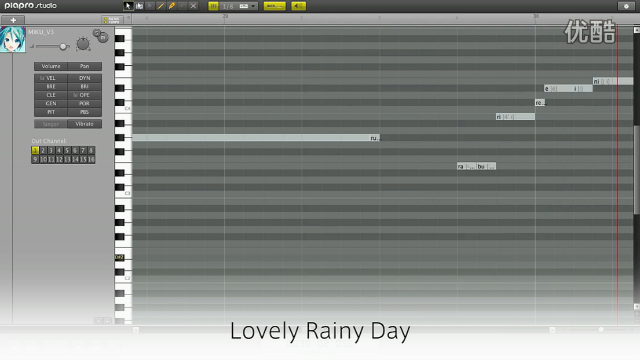The image size is (640, 360).
Task: Select the orange pencil tool
Action: [172, 6]
